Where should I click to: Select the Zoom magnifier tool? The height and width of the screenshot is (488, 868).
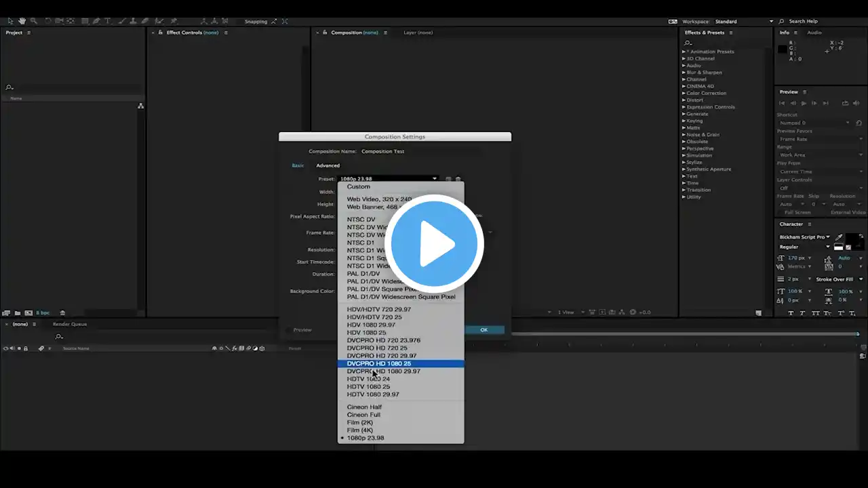click(x=33, y=21)
